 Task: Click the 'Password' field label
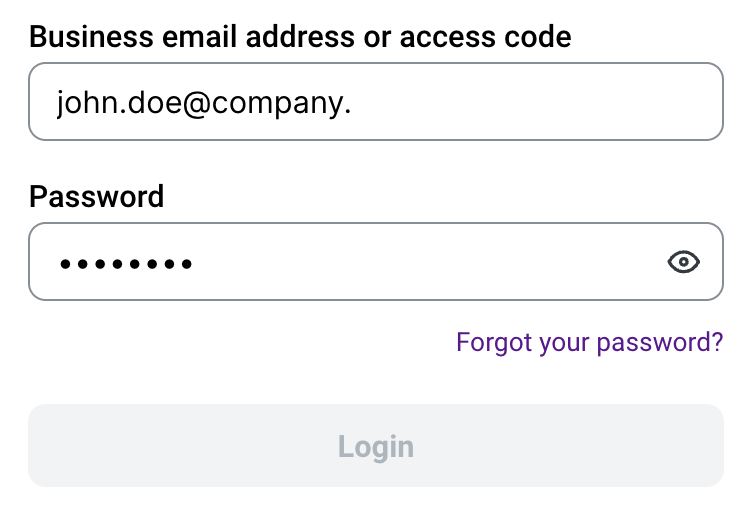pyautogui.click(x=96, y=195)
